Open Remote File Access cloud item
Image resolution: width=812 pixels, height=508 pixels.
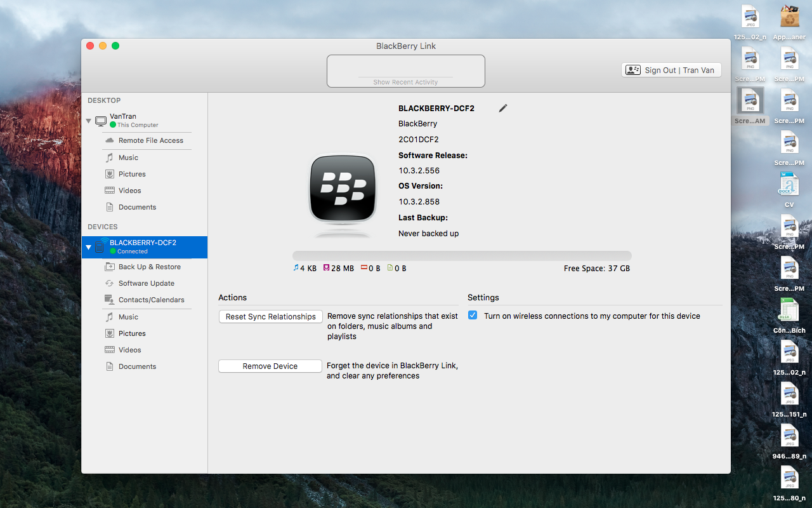[150, 140]
